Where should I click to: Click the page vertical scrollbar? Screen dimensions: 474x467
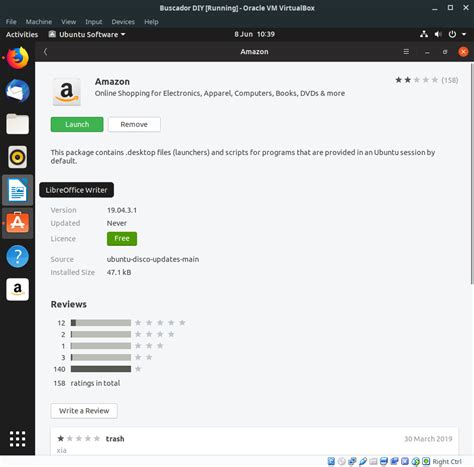click(472, 173)
